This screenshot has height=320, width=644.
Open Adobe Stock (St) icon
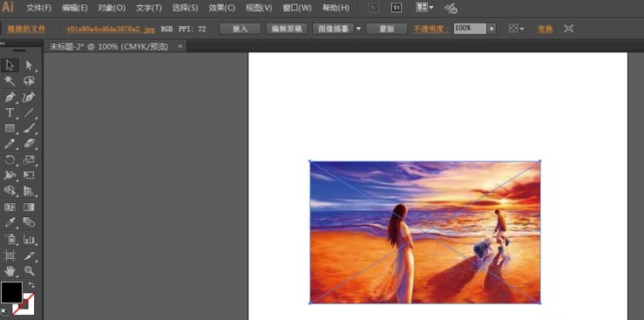(397, 8)
